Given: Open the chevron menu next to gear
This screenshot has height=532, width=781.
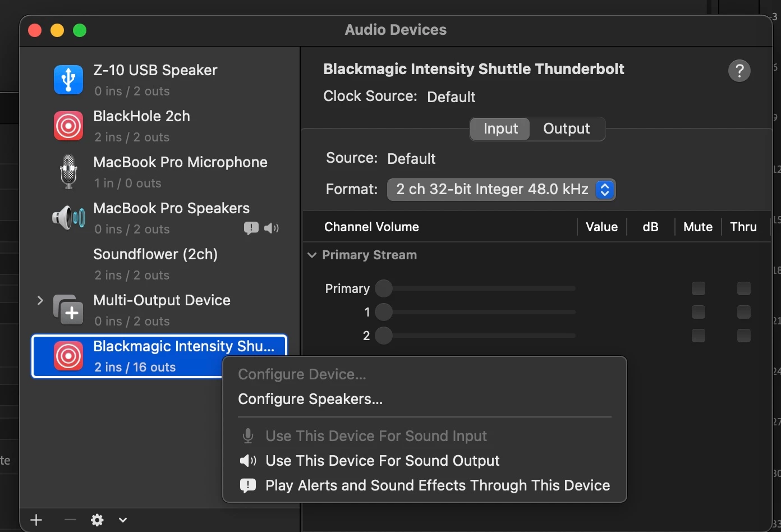Looking at the screenshot, I should (123, 520).
